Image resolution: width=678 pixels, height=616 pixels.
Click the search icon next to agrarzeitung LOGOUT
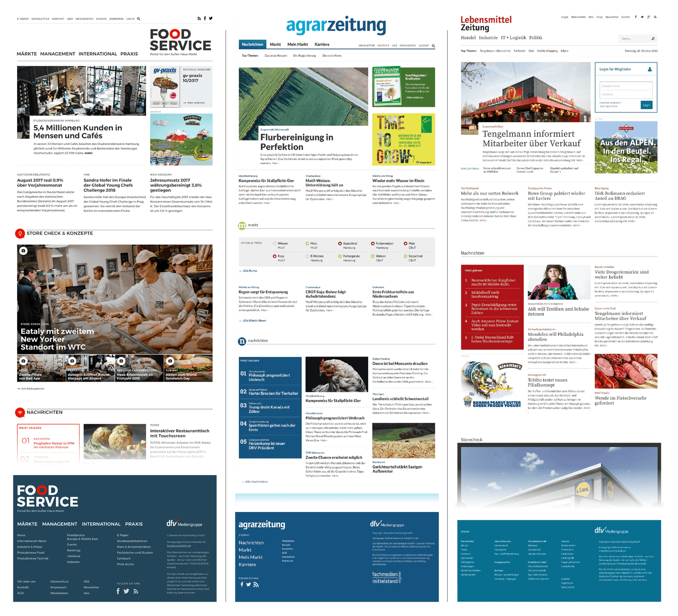(433, 46)
